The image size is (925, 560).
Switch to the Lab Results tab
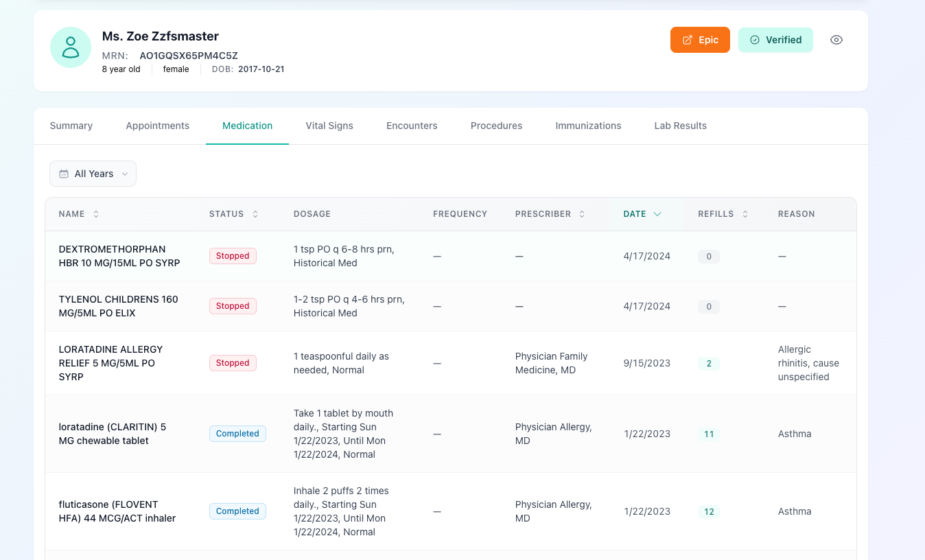(680, 126)
